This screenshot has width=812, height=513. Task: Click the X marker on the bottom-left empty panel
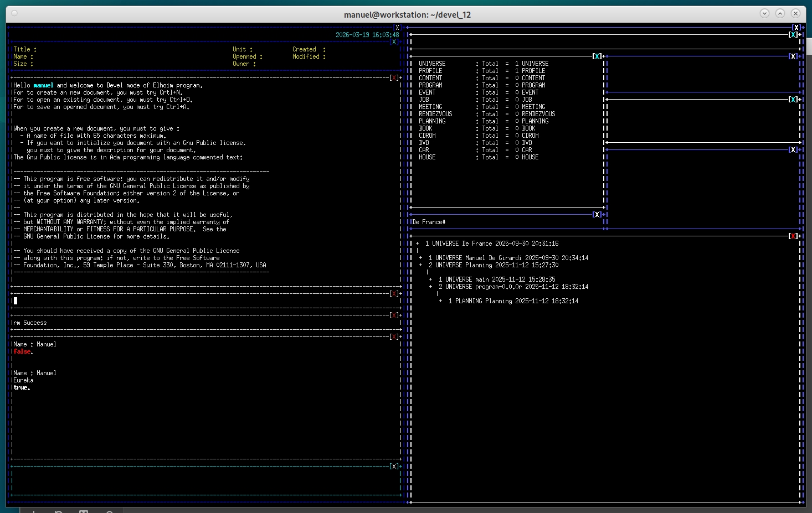[394, 467]
